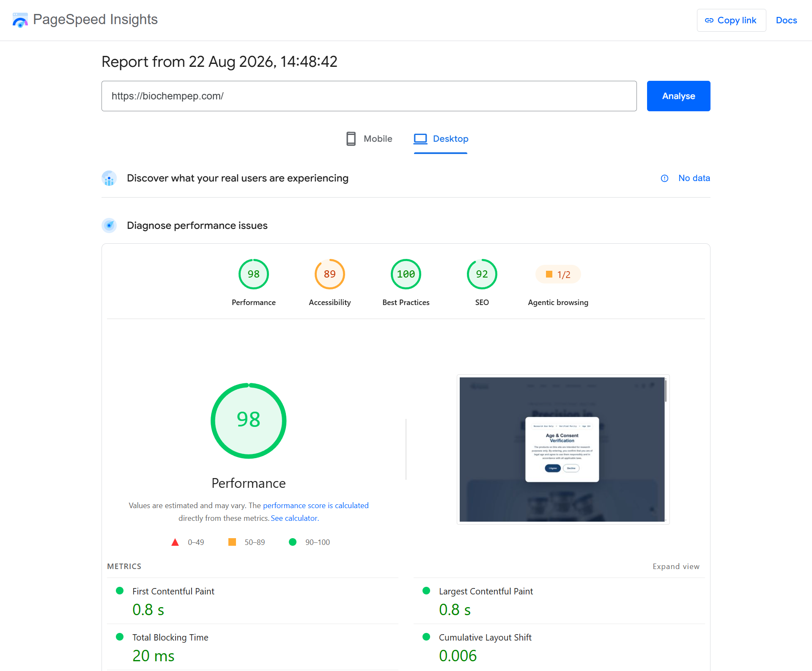Screen dimensions: 812x671
Task: Click the Best Practices category label
Action: (406, 302)
